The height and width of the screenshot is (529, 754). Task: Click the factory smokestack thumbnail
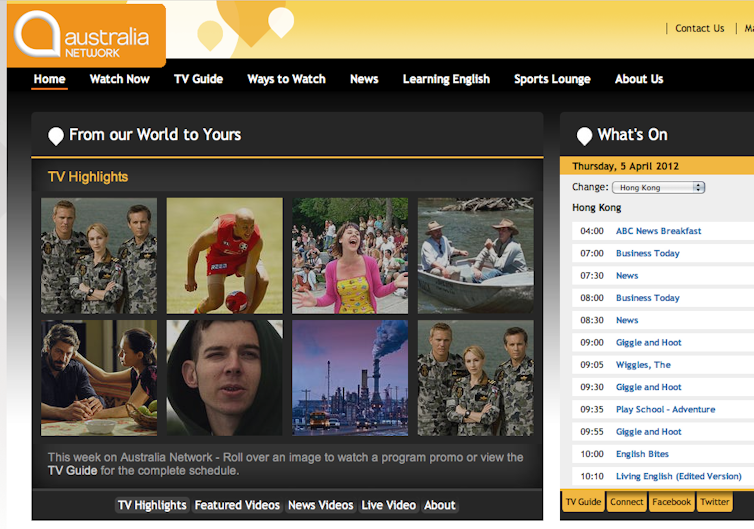coord(350,378)
